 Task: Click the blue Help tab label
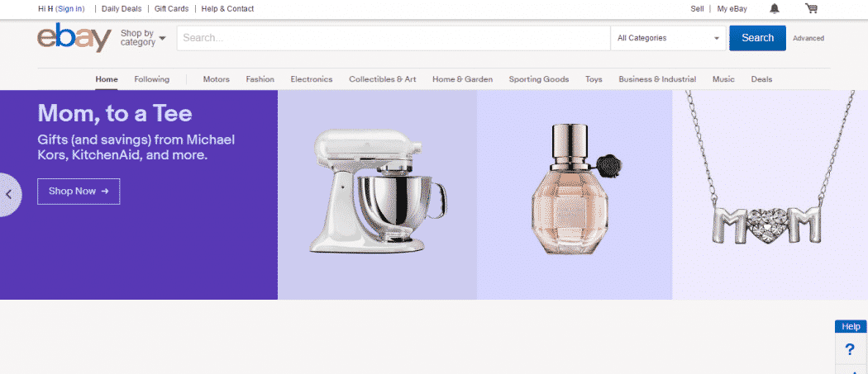coord(851,326)
